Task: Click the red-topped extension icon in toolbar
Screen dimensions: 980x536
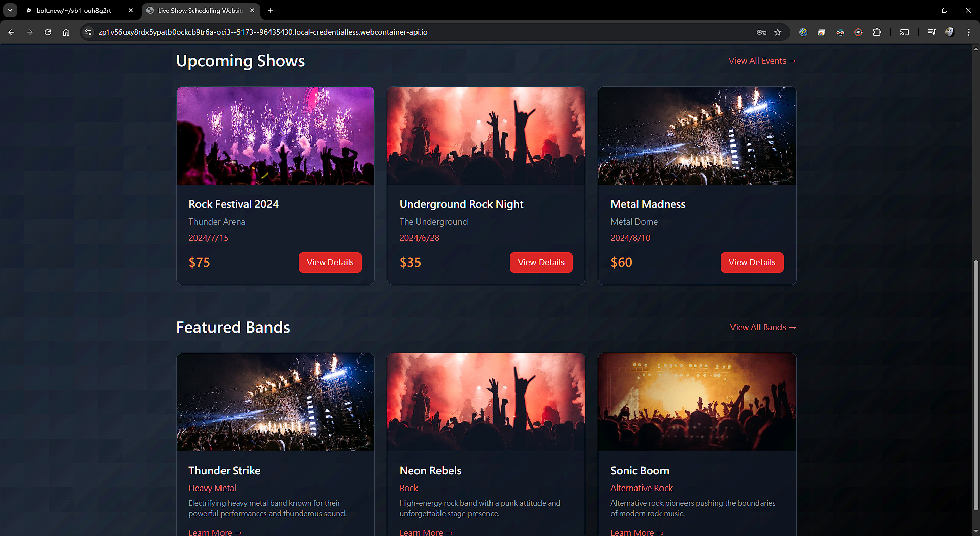Action: [x=822, y=32]
